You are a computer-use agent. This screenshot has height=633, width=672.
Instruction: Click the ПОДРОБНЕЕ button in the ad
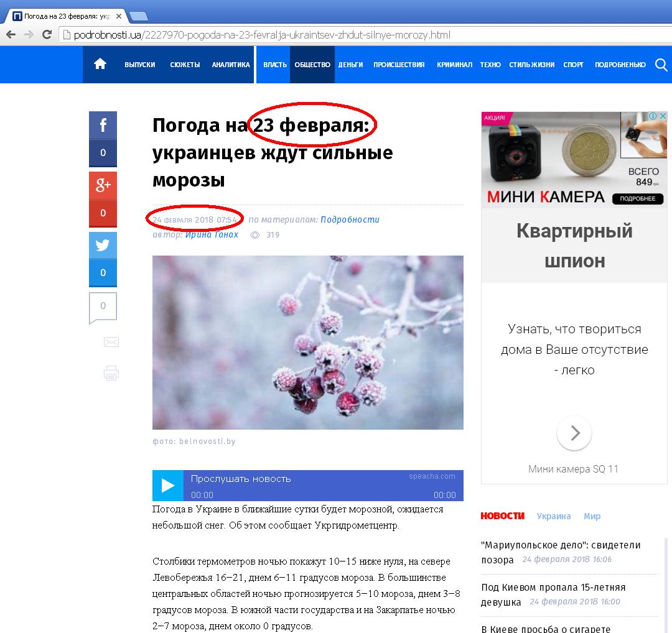point(638,198)
